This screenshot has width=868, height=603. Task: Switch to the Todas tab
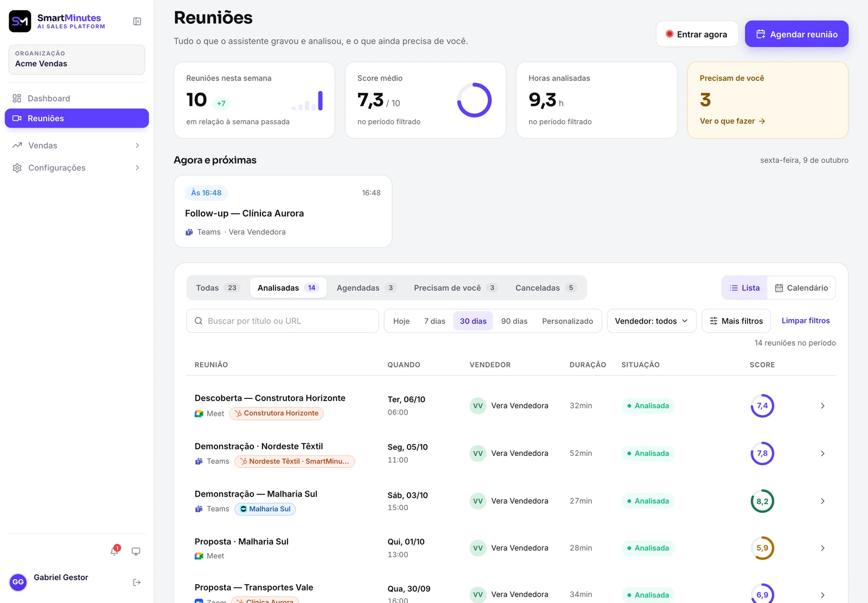tap(217, 288)
